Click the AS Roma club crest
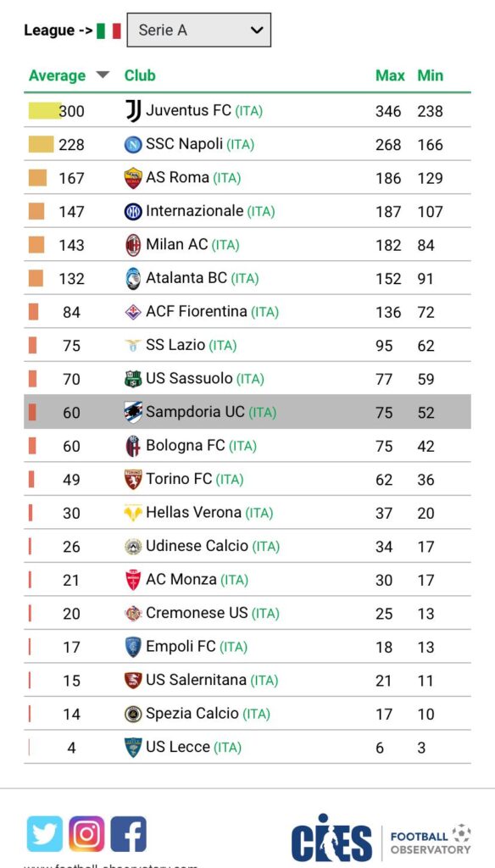This screenshot has width=495, height=868. coord(133,178)
